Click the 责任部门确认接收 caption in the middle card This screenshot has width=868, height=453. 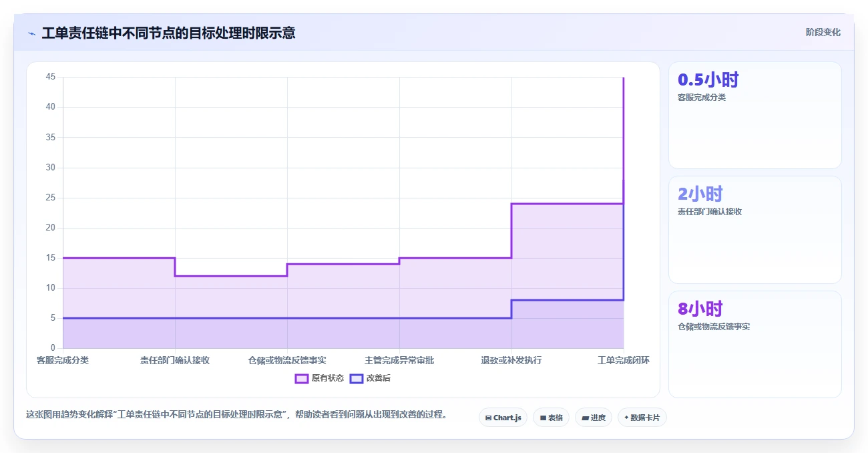click(x=710, y=212)
